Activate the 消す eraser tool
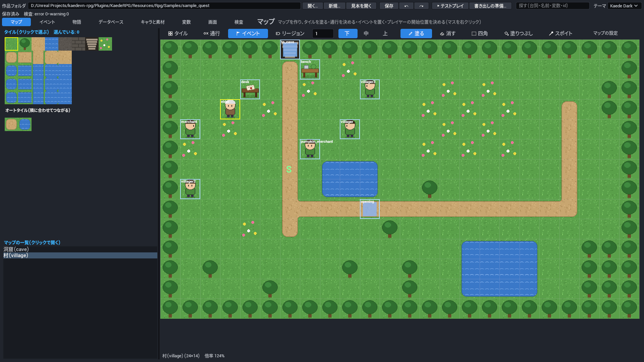 (x=448, y=34)
